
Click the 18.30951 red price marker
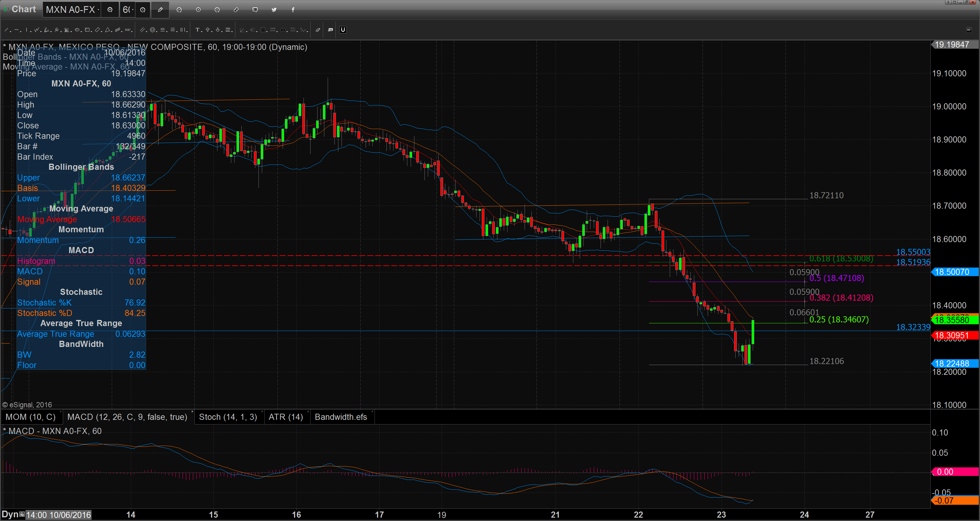pyautogui.click(x=954, y=336)
